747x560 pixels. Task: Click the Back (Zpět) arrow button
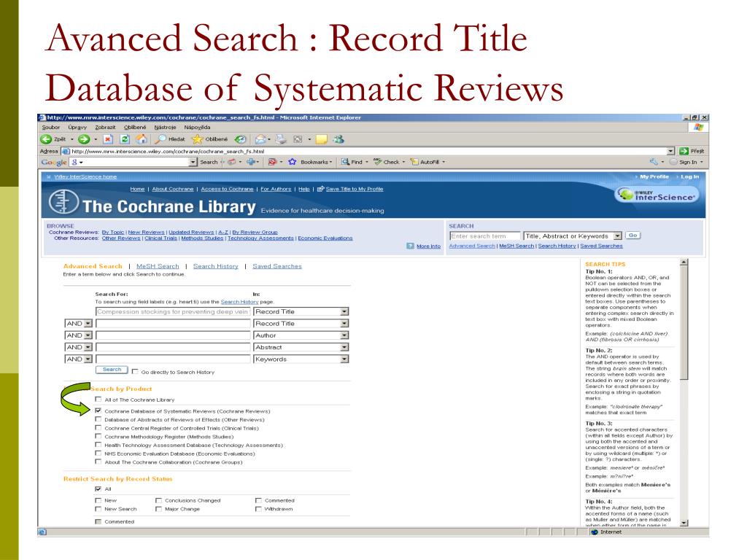(46, 139)
